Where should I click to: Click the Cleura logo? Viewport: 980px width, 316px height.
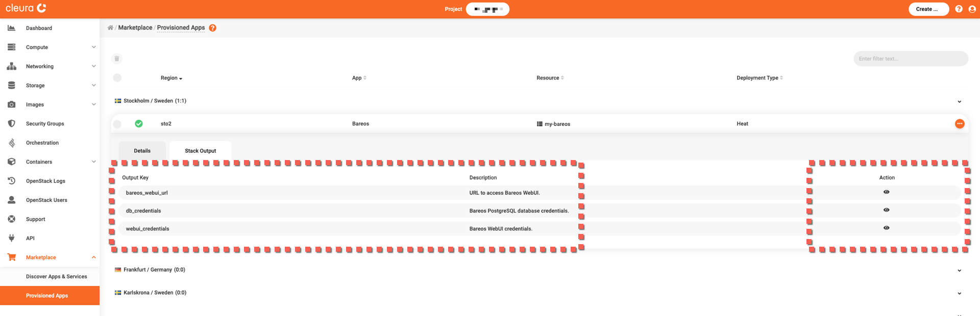pos(26,8)
